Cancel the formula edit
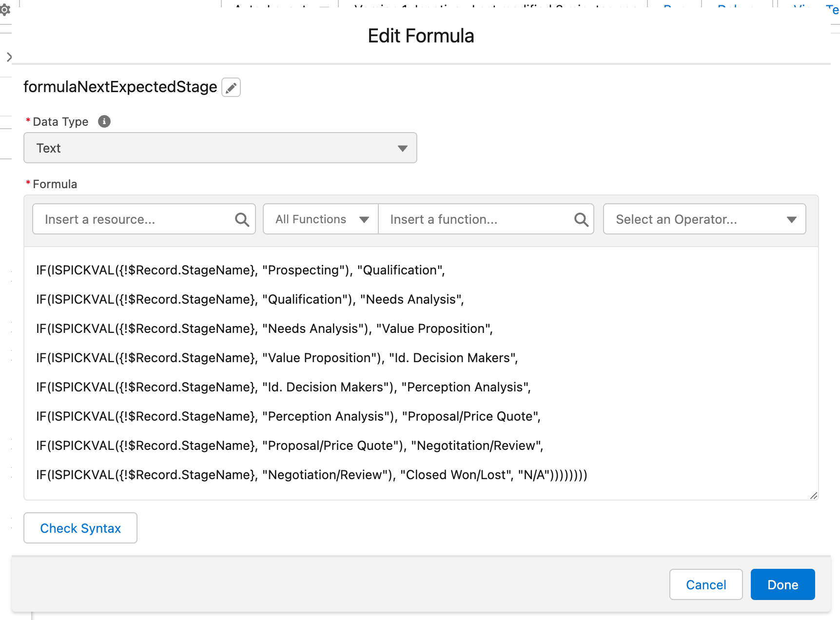The image size is (840, 620). tap(706, 584)
